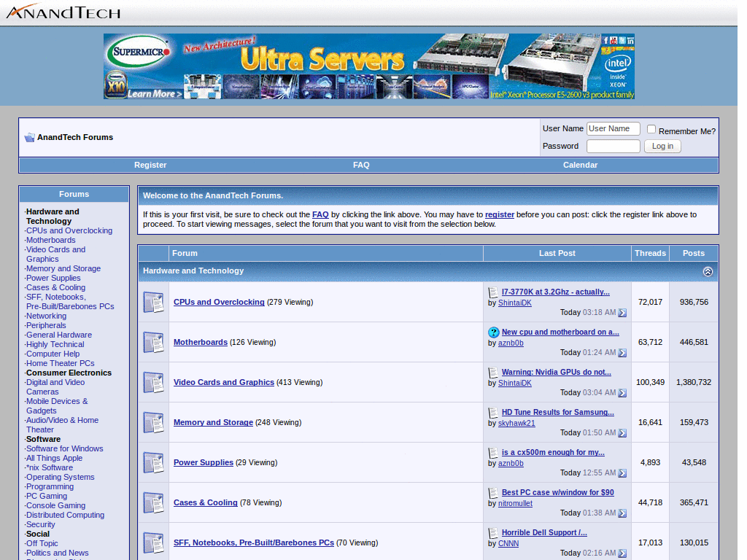Open the Calendar navigation item
This screenshot has height=560, width=747.
(580, 165)
